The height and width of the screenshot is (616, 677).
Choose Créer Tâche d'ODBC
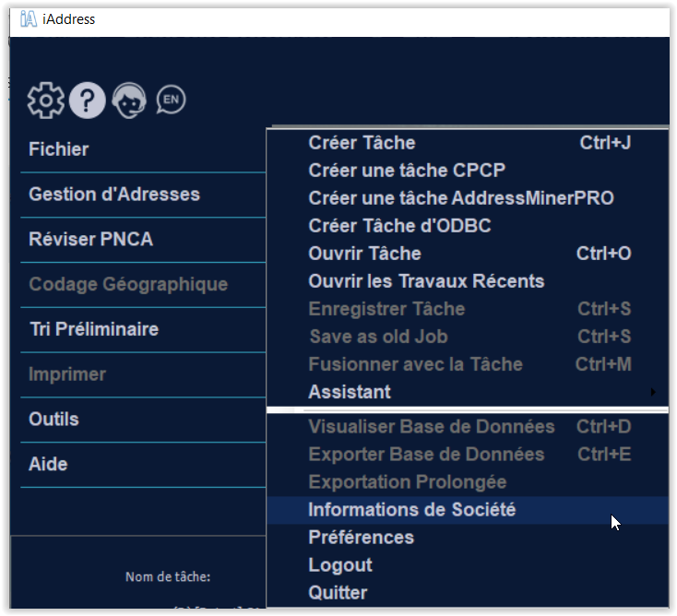click(x=399, y=226)
